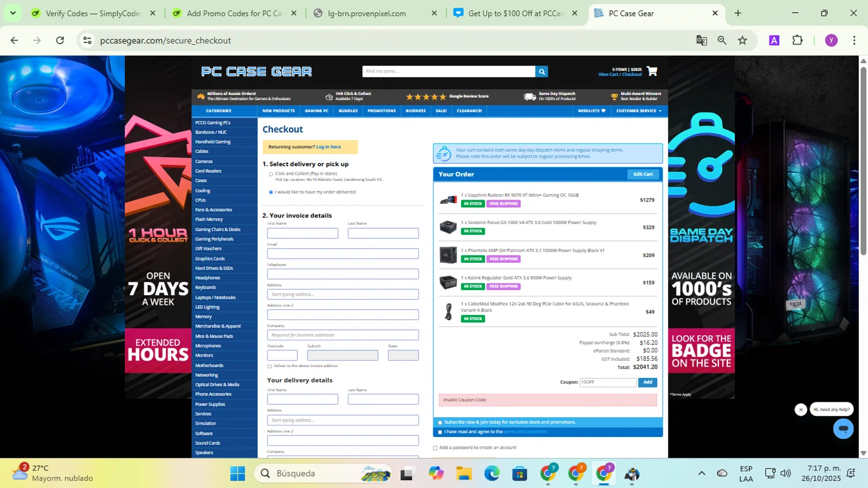Open the terms and conditions link
868x488 pixels.
(525, 432)
